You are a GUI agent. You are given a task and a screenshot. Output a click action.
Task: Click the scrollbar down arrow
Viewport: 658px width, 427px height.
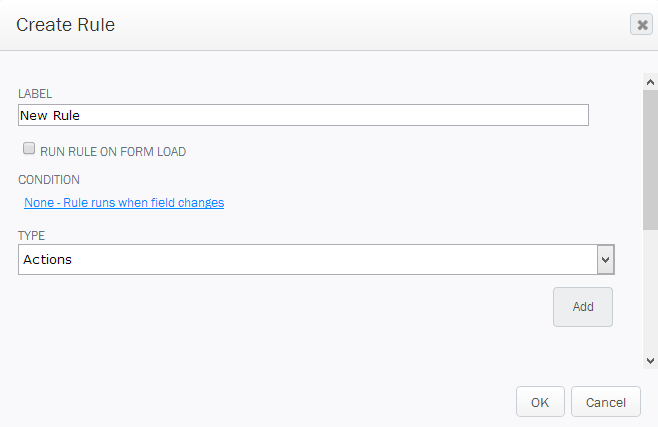[650, 361]
